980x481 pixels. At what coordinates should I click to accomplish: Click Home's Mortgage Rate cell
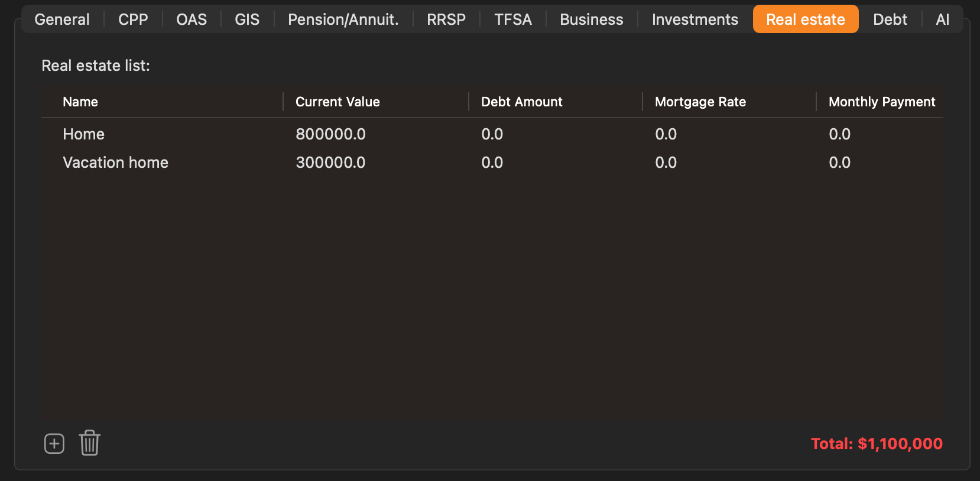point(666,134)
